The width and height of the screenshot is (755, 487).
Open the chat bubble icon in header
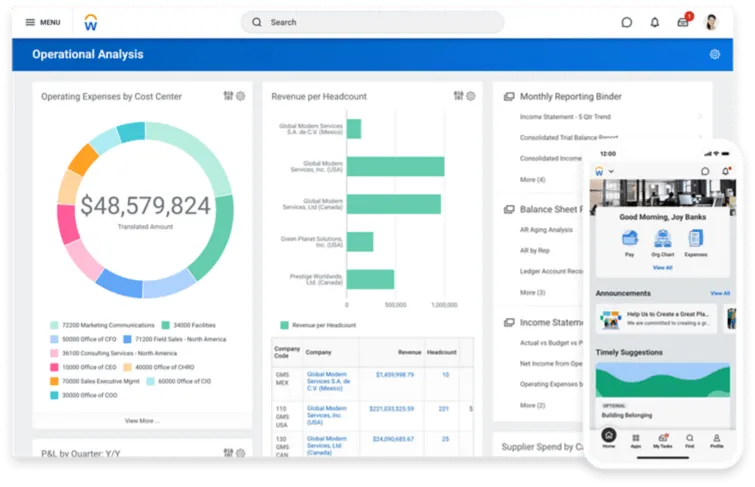tap(626, 22)
